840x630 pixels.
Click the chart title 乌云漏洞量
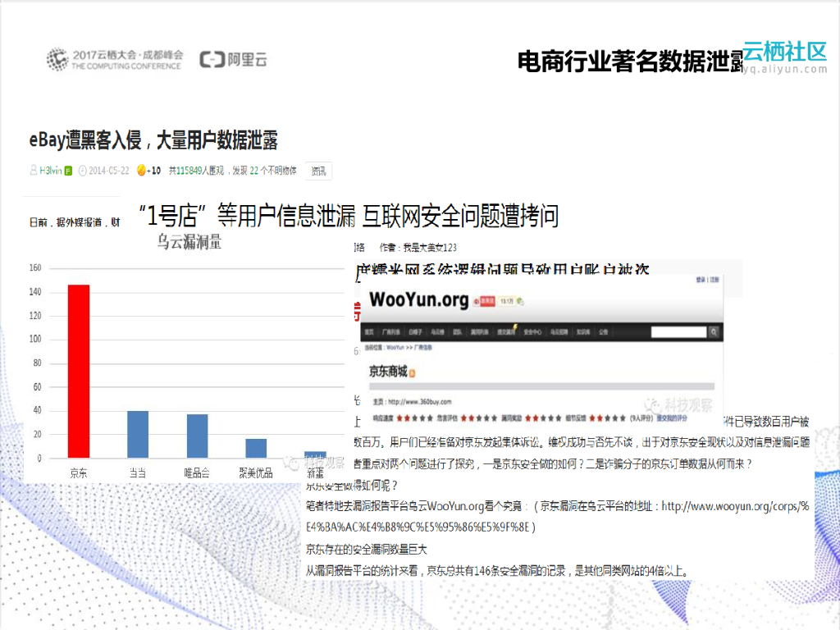(189, 242)
